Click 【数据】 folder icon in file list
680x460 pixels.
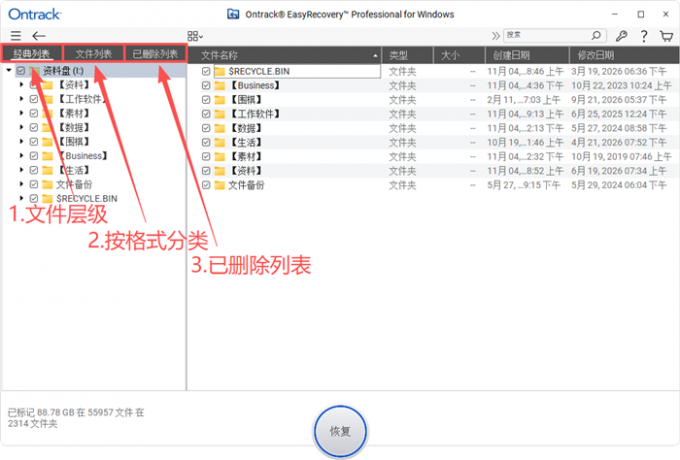[x=220, y=128]
